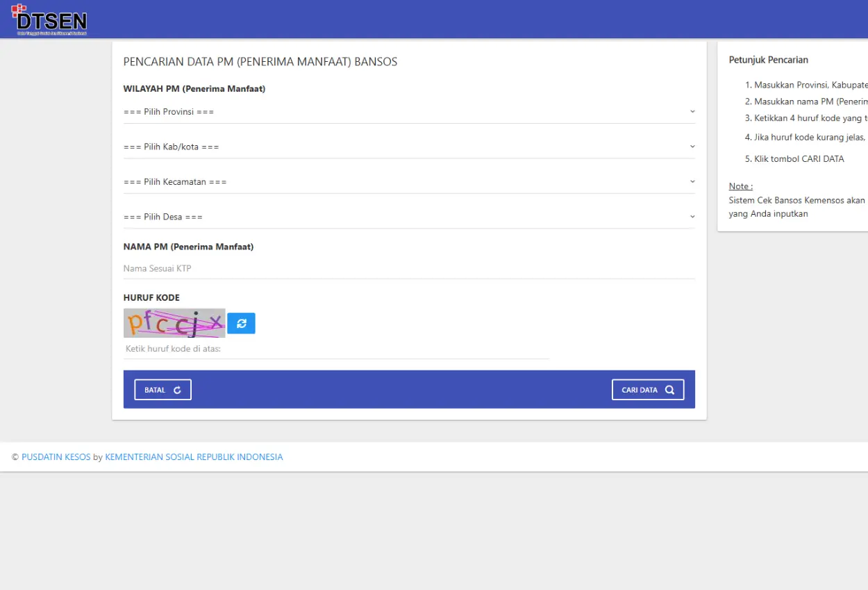Open Kementerian Sosial Republik Indonesia link
Screen dimensions: 868x590
pyautogui.click(x=194, y=457)
